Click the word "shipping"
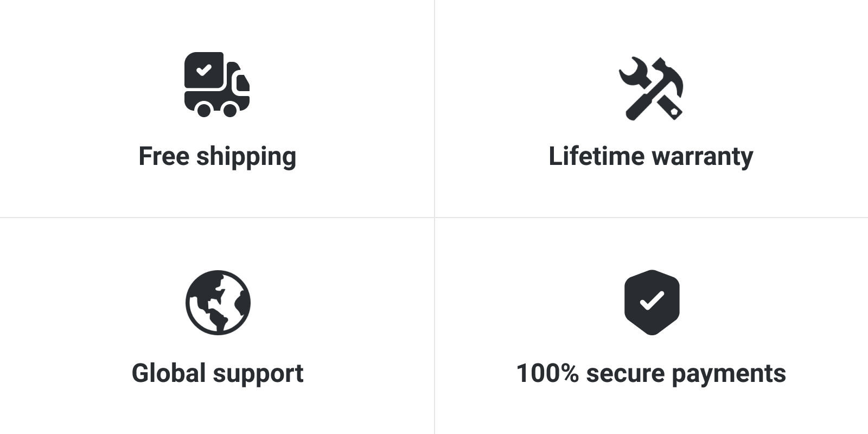 (x=246, y=157)
